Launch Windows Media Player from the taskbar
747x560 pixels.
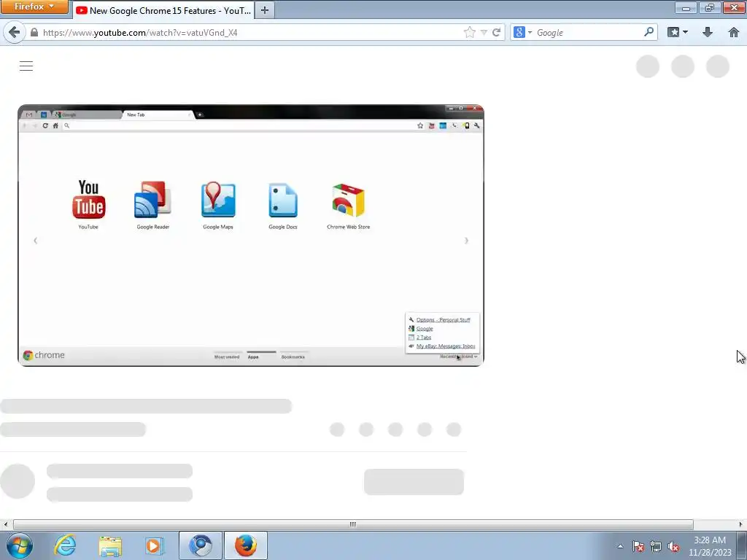155,545
